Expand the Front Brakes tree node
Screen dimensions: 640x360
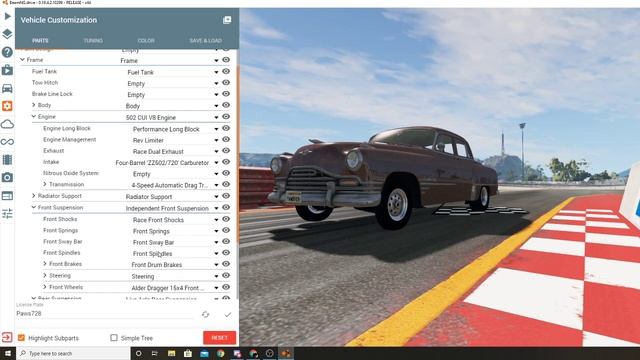(45, 264)
